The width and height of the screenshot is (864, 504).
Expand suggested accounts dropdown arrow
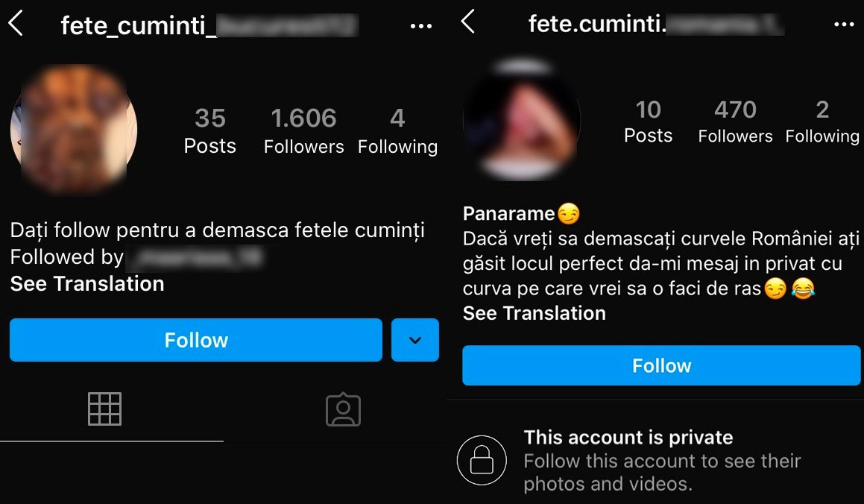pos(415,340)
